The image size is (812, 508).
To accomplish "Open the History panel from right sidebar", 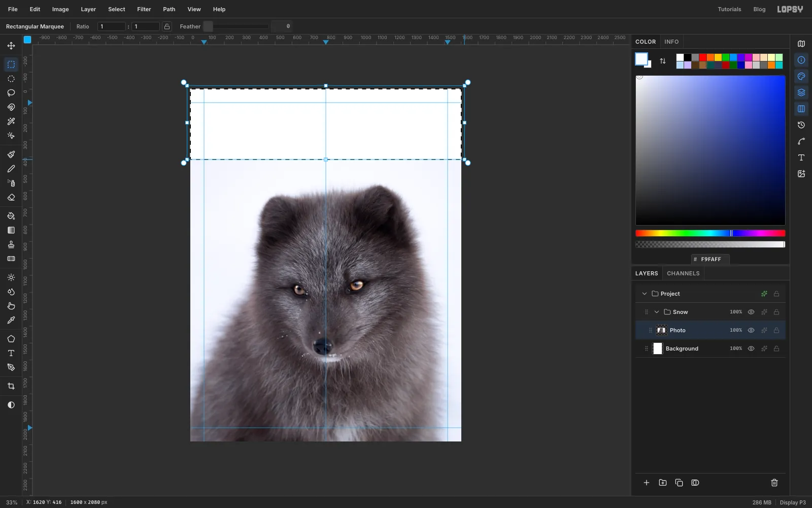I will [x=801, y=125].
